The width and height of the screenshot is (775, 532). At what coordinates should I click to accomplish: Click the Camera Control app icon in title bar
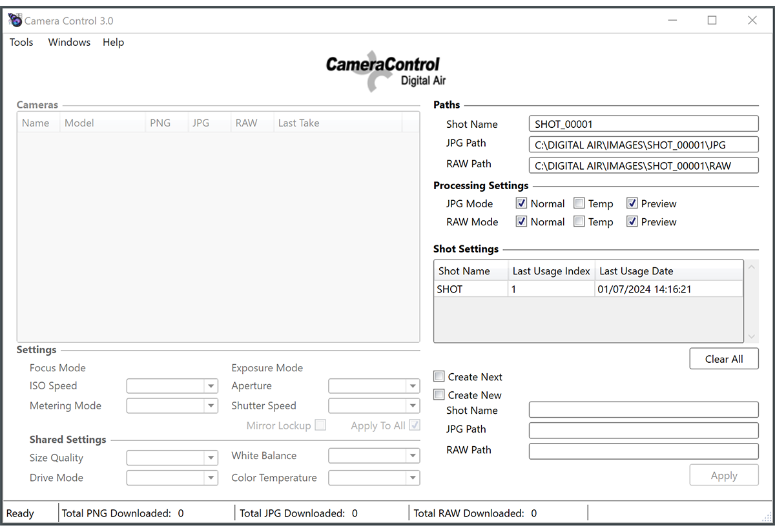[15, 20]
